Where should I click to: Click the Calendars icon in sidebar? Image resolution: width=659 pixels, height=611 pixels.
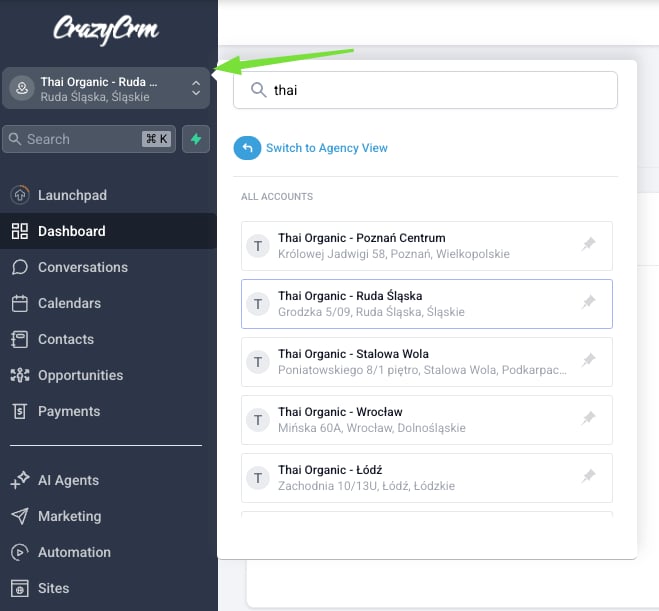pos(20,303)
